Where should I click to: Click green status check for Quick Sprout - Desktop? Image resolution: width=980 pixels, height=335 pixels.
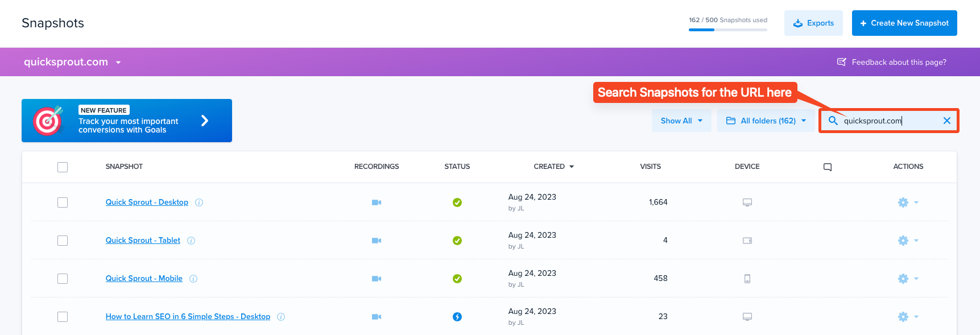[x=457, y=202]
